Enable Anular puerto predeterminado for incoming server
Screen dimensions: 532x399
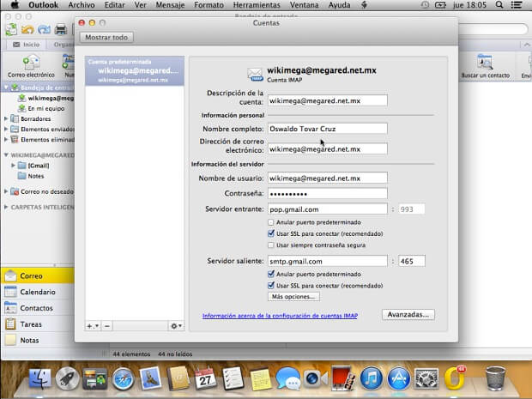[x=271, y=222]
